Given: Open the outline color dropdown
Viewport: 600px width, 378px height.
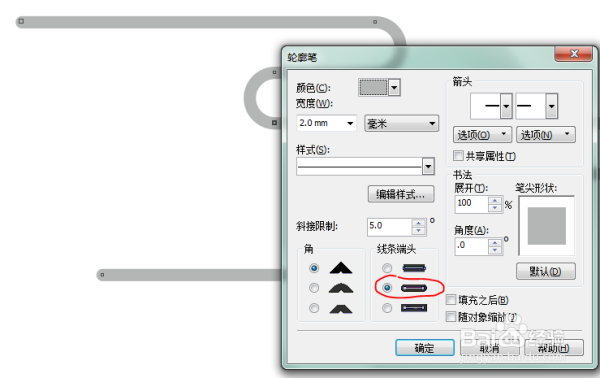Looking at the screenshot, I should 394,88.
